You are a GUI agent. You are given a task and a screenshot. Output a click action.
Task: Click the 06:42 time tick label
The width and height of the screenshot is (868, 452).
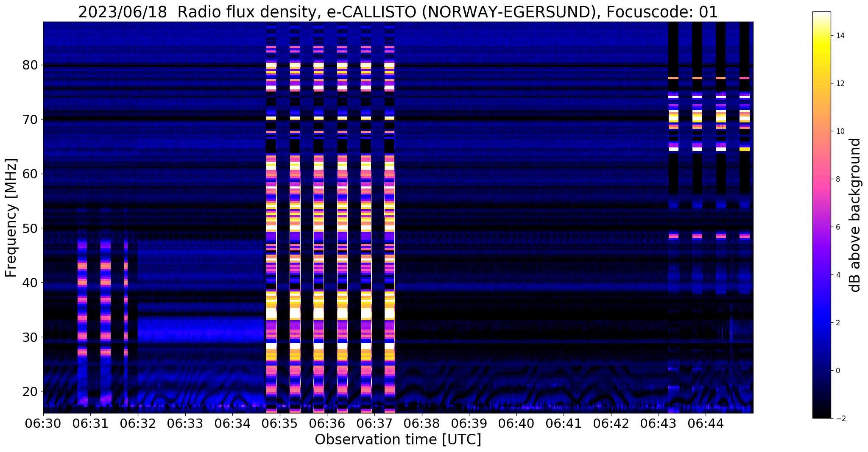(611, 424)
